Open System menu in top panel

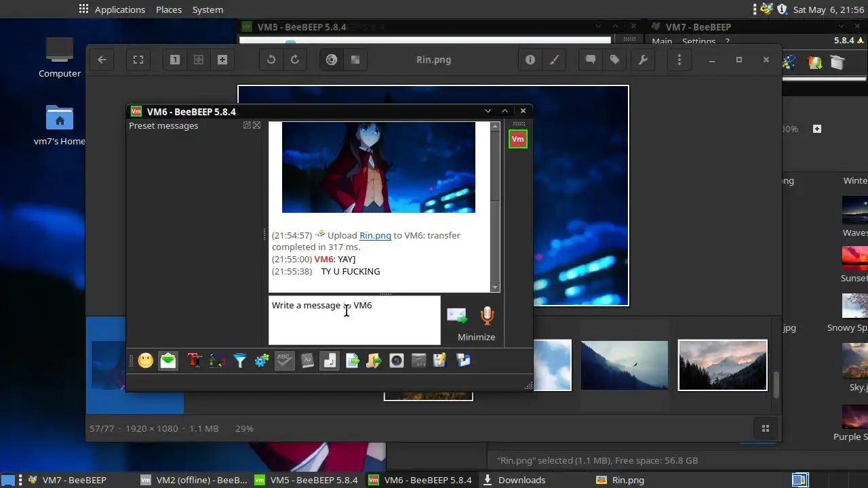click(x=208, y=9)
